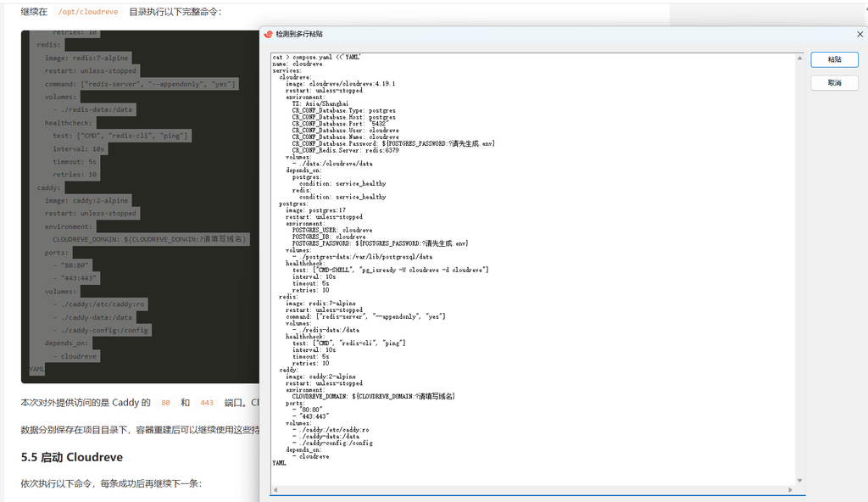Click the 粘贴 button in the paste dialog
868x502 pixels.
click(834, 59)
